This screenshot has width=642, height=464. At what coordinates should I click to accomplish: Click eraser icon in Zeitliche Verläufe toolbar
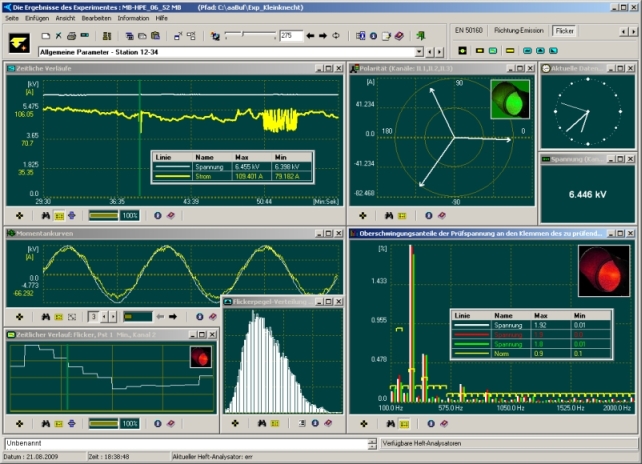(x=173, y=215)
